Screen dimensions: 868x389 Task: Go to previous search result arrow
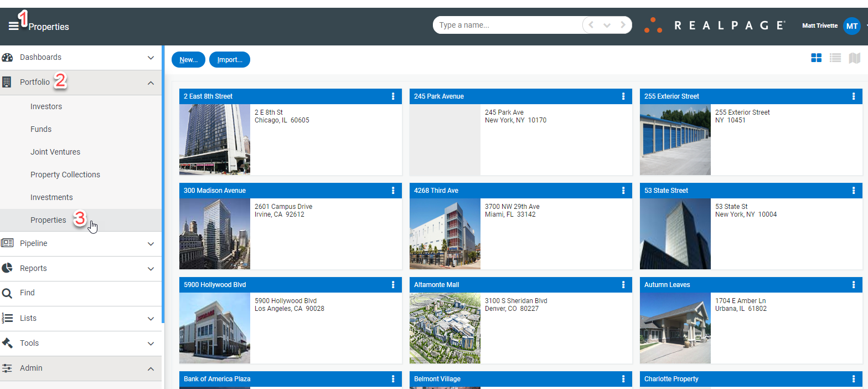pos(591,25)
